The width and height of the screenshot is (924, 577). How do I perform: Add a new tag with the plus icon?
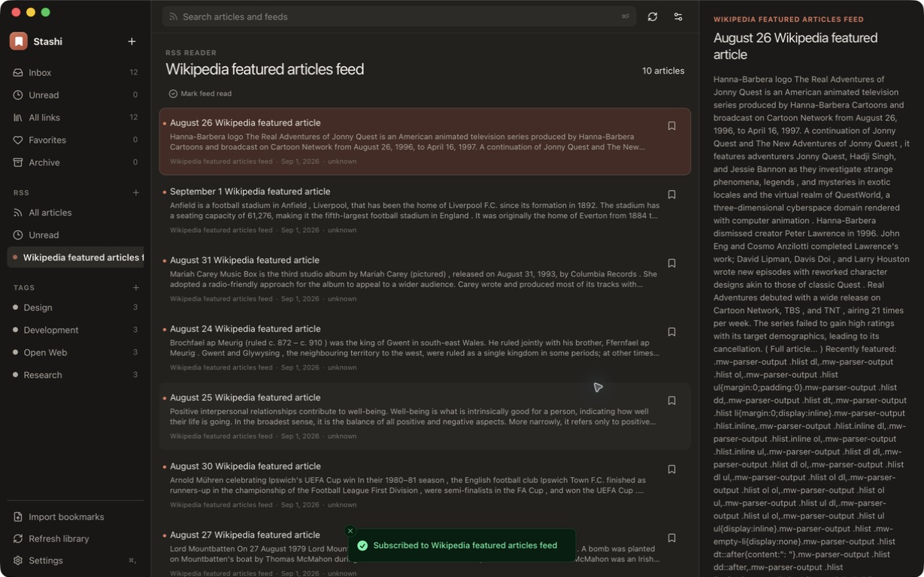click(x=136, y=288)
